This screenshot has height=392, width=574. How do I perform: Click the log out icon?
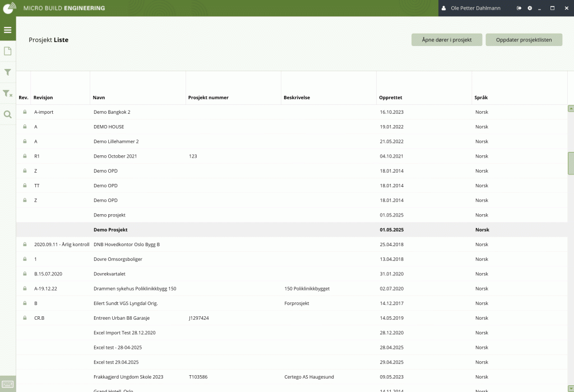[x=519, y=8]
